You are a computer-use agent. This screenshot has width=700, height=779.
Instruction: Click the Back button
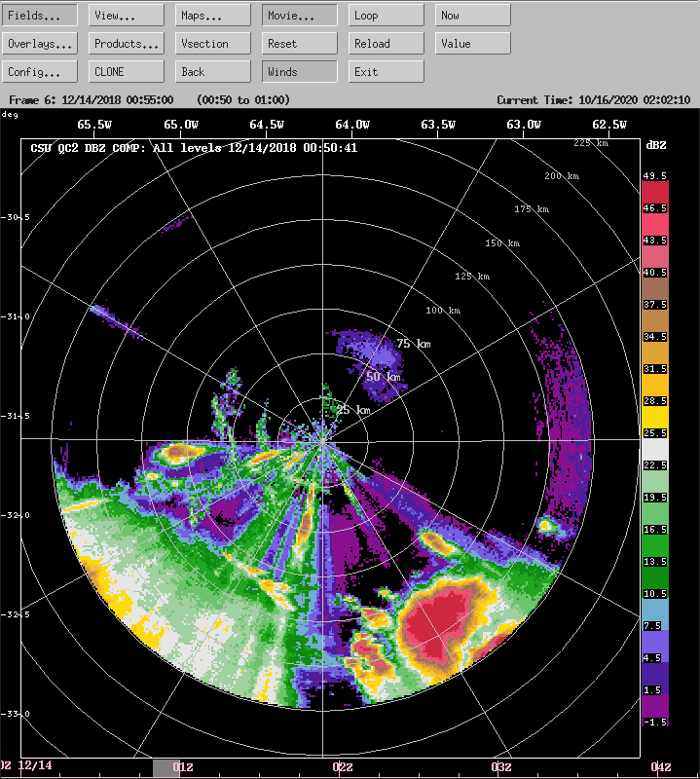[213, 72]
